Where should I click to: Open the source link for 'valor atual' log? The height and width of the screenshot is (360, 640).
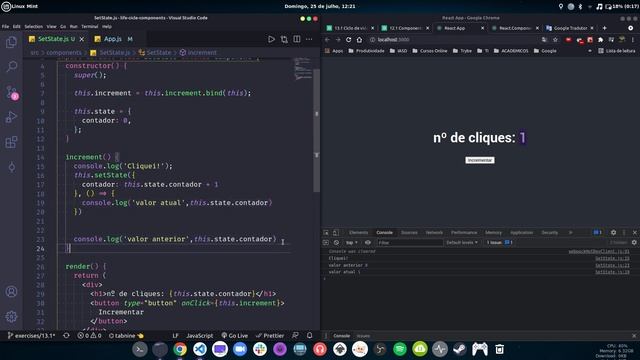coord(612,272)
